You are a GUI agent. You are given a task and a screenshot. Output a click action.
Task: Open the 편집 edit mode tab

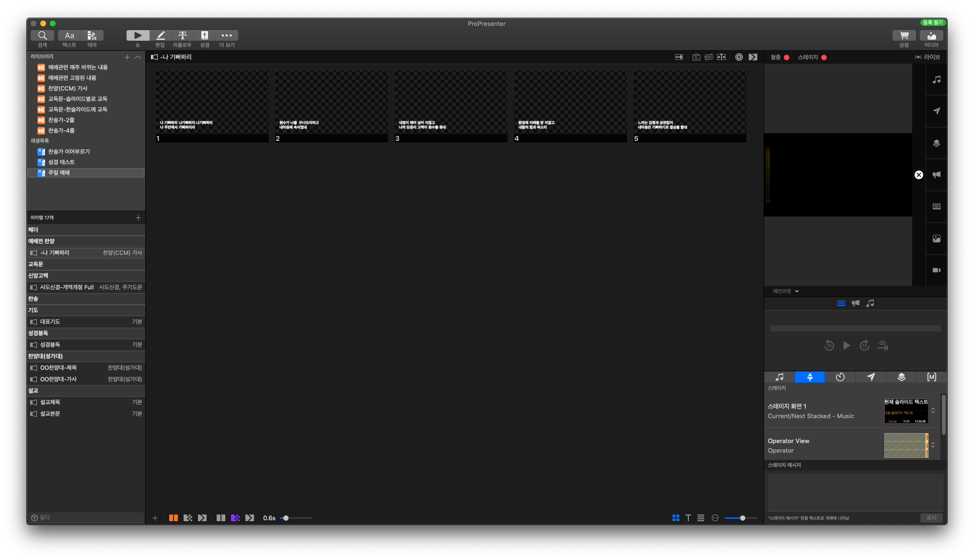click(x=160, y=35)
